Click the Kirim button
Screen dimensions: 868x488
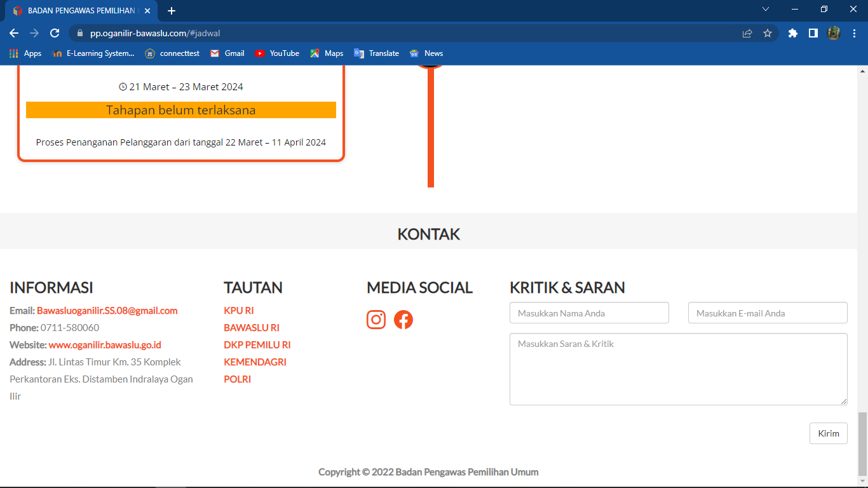coord(828,433)
